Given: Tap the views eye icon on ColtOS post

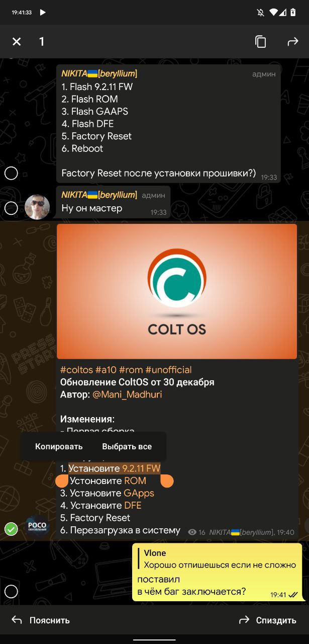Looking at the screenshot, I should pyautogui.click(x=192, y=532).
